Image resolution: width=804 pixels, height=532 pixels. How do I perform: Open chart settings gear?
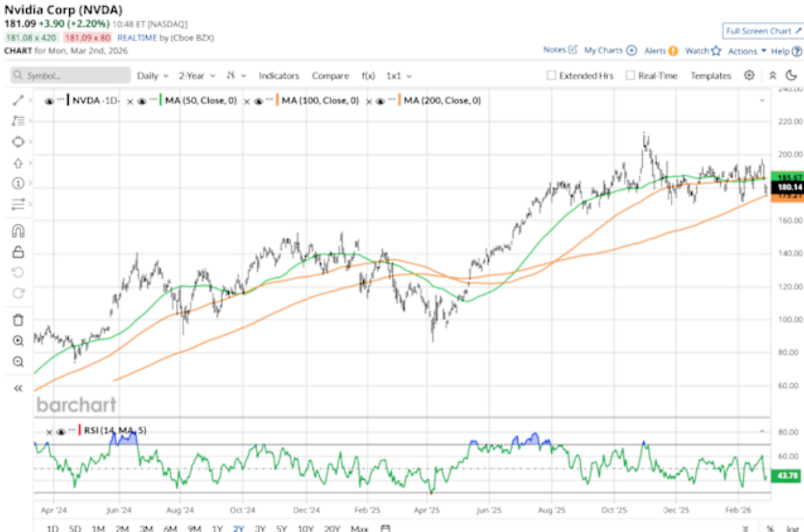click(749, 75)
